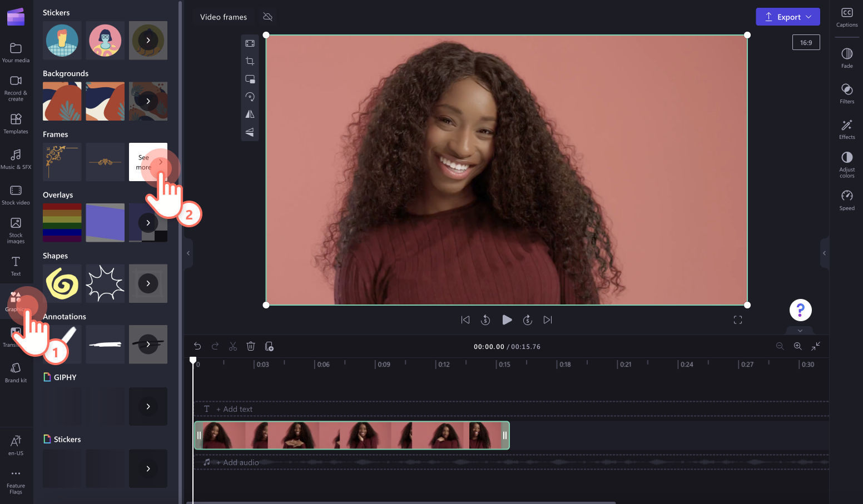Open the Speed panel
This screenshot has width=863, height=504.
point(846,199)
